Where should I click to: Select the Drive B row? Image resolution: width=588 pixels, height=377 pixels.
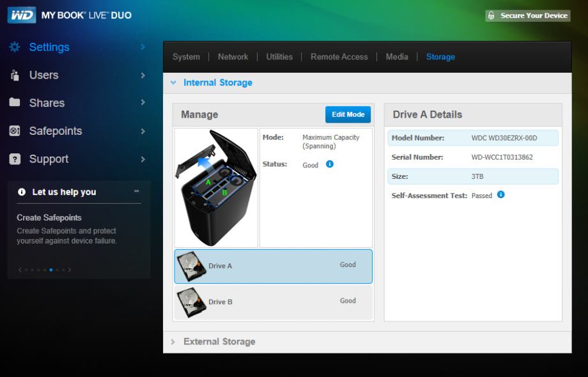pos(274,302)
